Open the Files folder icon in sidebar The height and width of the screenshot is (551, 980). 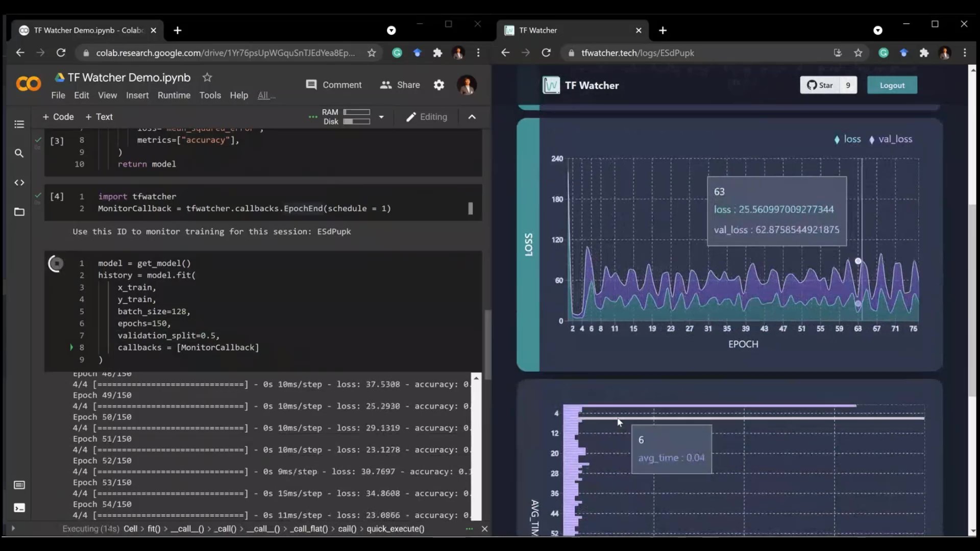click(19, 212)
